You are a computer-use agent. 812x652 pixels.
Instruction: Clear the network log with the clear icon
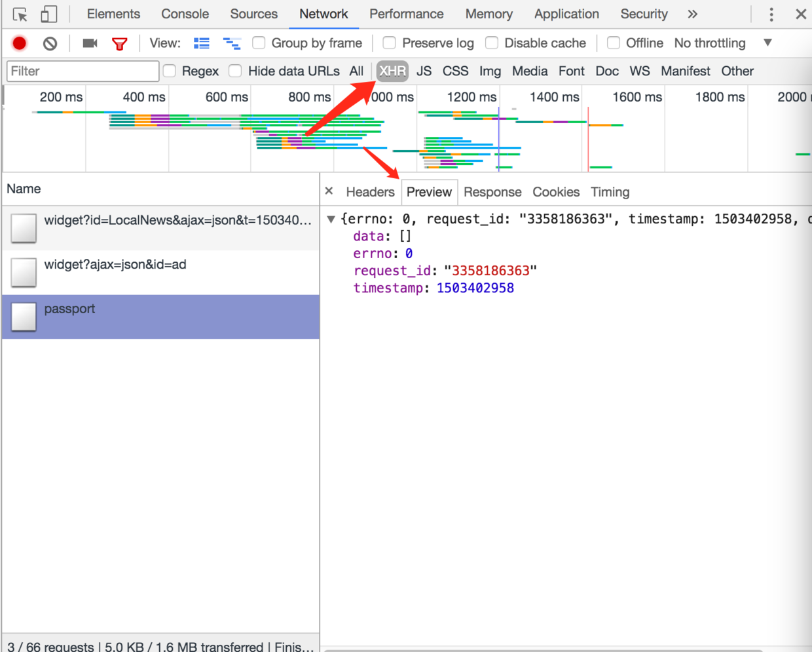click(x=50, y=43)
